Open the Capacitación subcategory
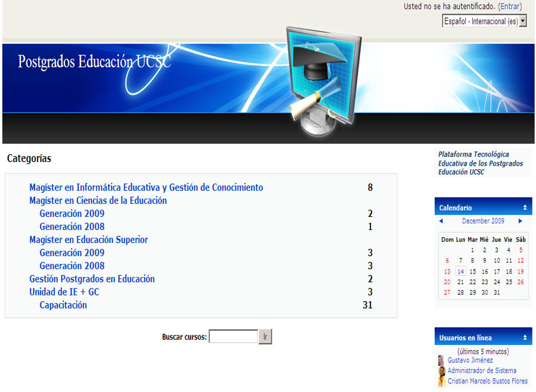 (x=63, y=305)
